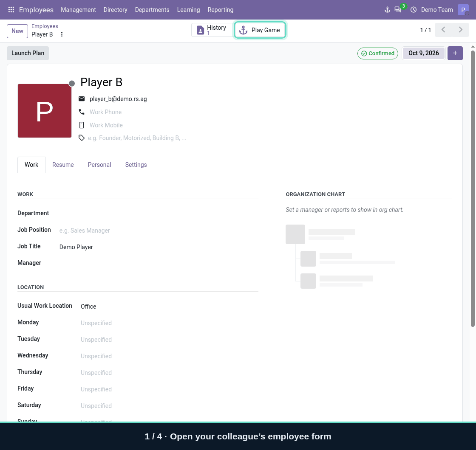Click the email envelope icon
Viewport: 476px width, 450px height.
point(82,99)
